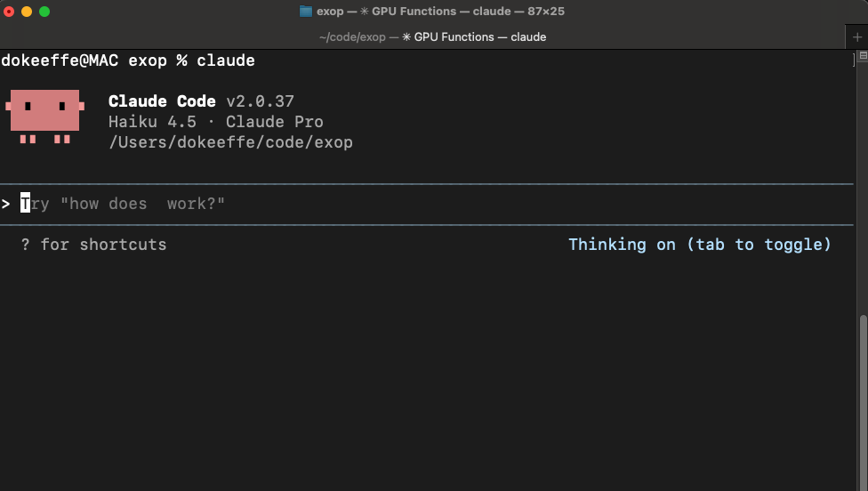
Task: Toggle the "Thinking on" indicator
Action: pyautogui.click(x=699, y=245)
